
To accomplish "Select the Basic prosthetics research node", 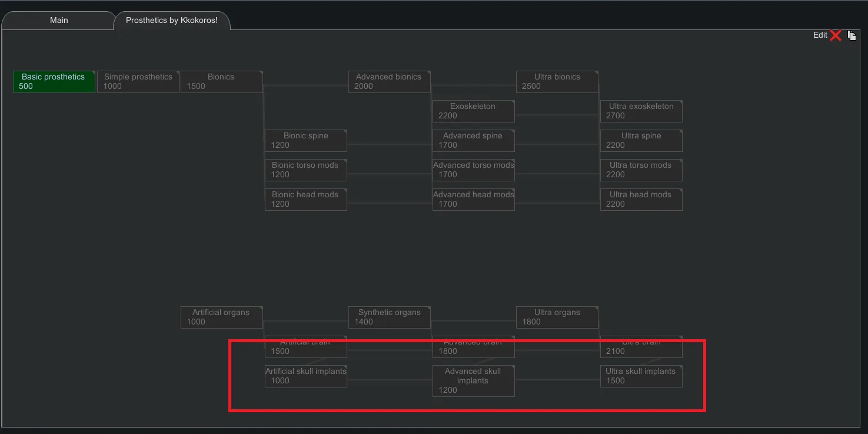I will [x=54, y=82].
